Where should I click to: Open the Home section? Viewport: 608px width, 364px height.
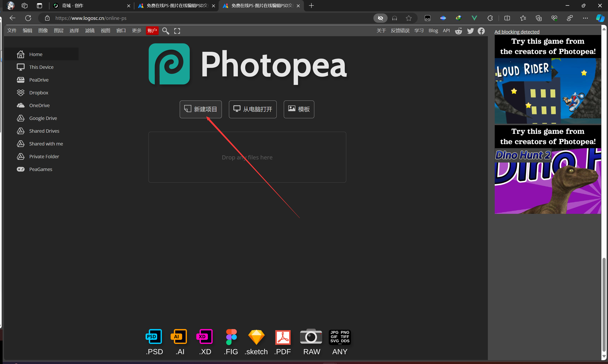(35, 54)
